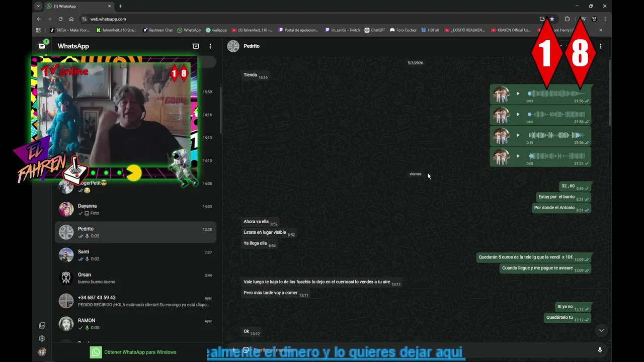Open RAMON's profile picture
The width and height of the screenshot is (644, 362).
point(66,324)
